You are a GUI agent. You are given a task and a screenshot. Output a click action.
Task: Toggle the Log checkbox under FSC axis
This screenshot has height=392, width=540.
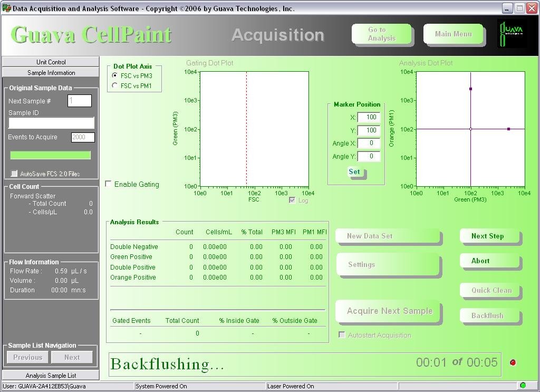pos(292,200)
